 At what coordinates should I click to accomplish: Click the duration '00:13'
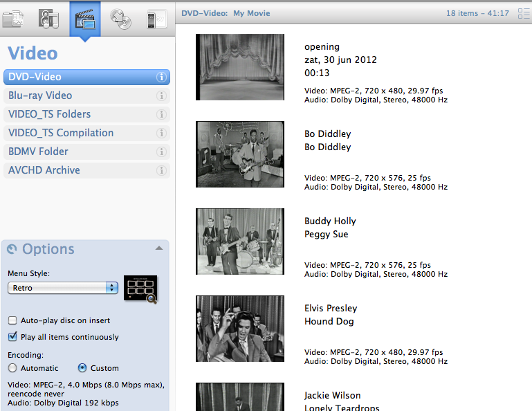[x=317, y=73]
